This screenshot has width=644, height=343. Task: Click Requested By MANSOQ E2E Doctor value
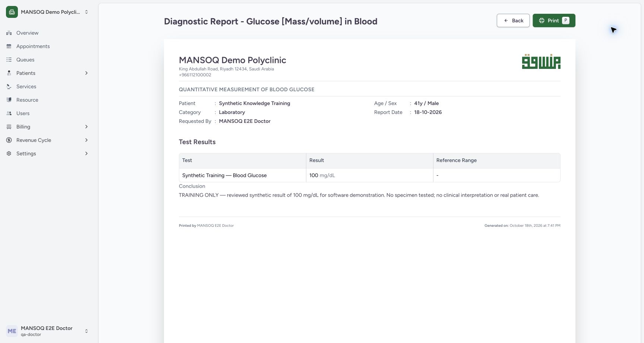244,121
